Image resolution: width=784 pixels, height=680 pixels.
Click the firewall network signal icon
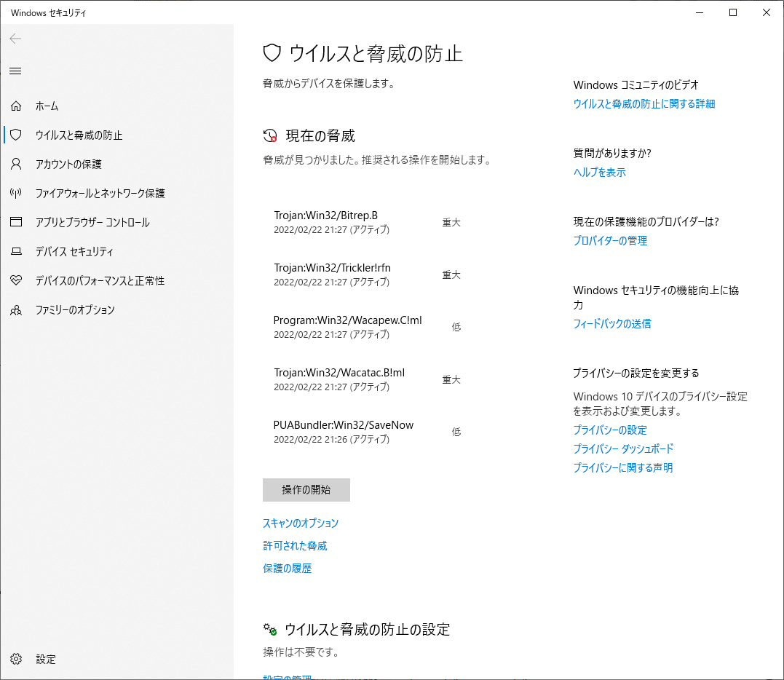[16, 193]
